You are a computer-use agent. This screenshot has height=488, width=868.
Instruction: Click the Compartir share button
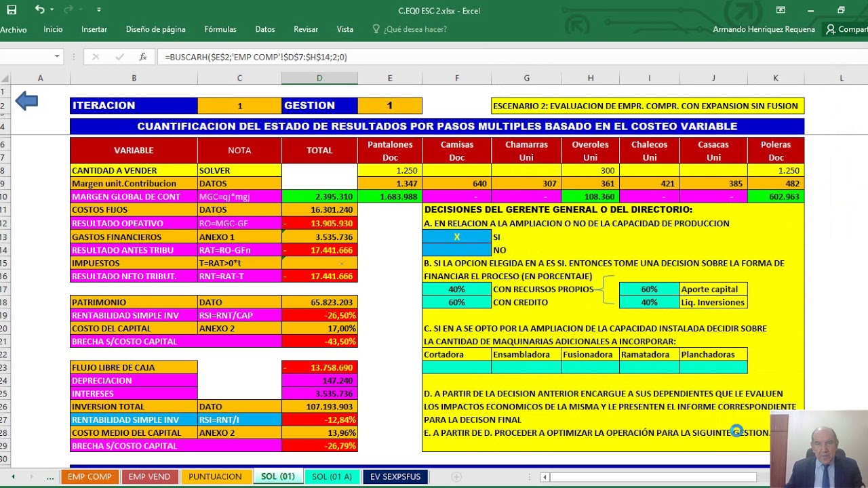point(847,30)
